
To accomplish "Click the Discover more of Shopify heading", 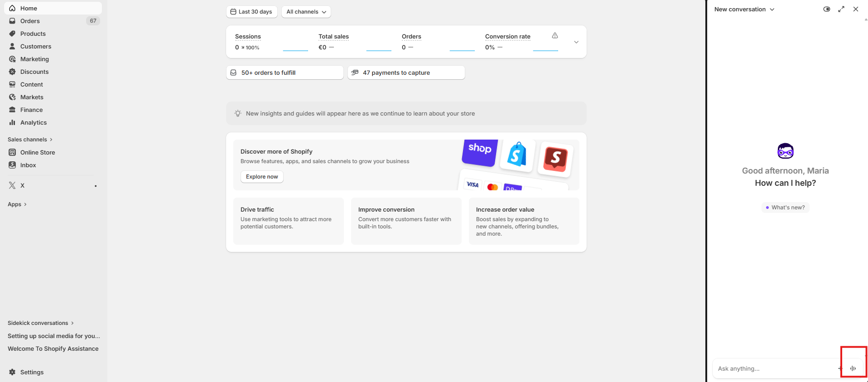I will tap(276, 151).
